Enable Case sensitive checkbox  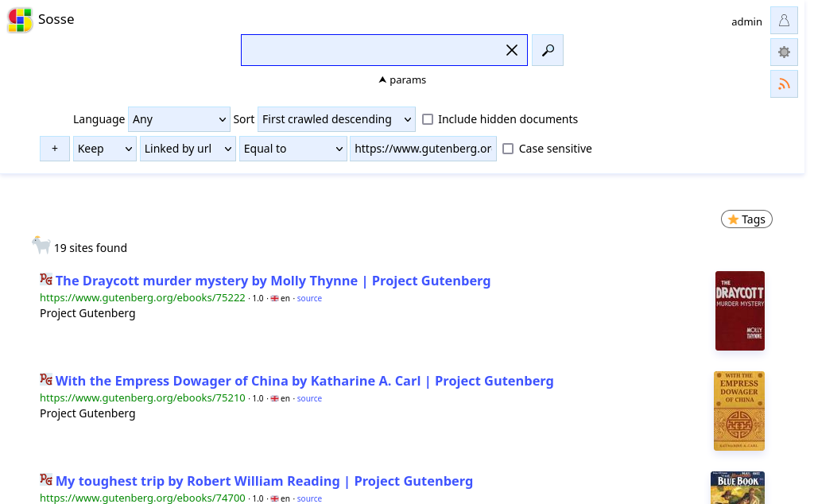(508, 149)
